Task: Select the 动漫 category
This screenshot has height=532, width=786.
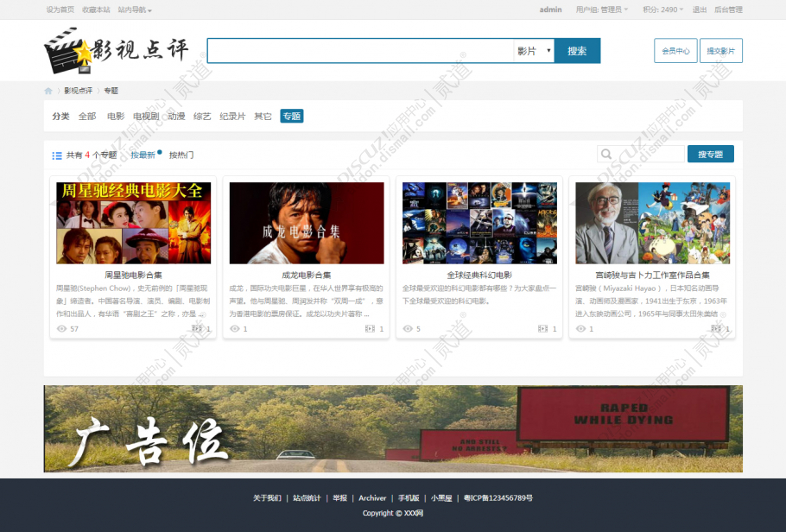Action: 176,117
